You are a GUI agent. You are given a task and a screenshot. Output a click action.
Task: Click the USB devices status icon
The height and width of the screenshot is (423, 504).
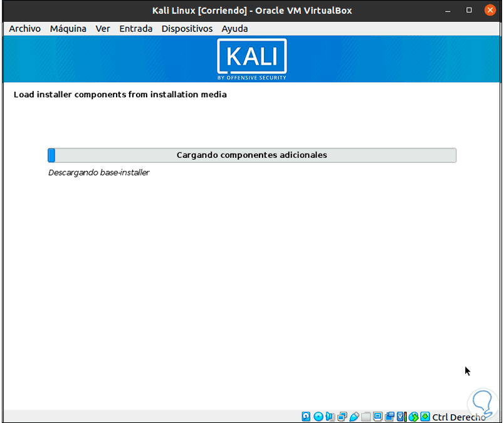click(354, 417)
